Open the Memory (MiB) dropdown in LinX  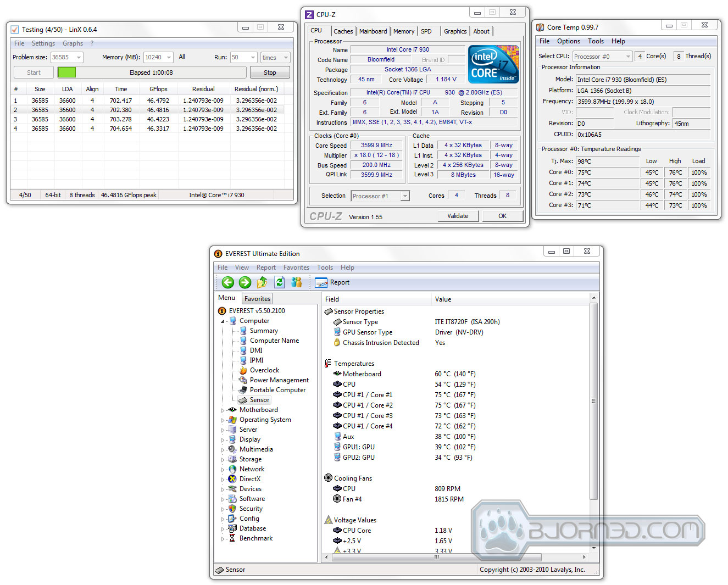pos(169,58)
